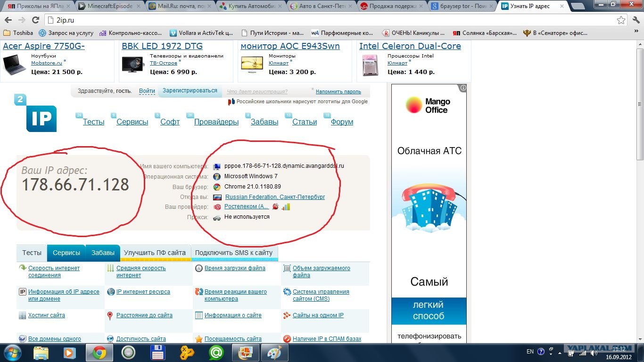Open Windows Explorer from the taskbar
This screenshot has height=362, width=644.
41,353
